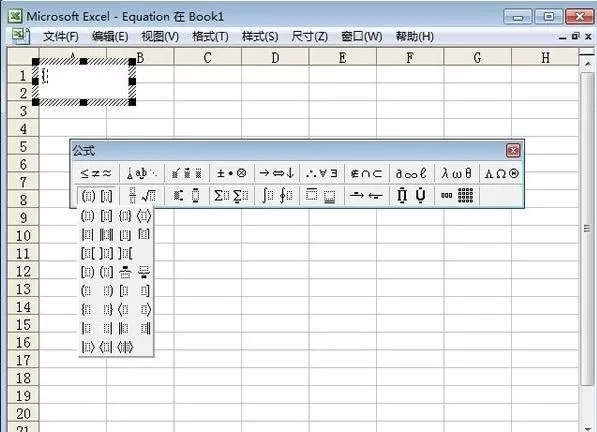The width and height of the screenshot is (597, 432).
Task: Open integral templates palette
Action: [277, 196]
